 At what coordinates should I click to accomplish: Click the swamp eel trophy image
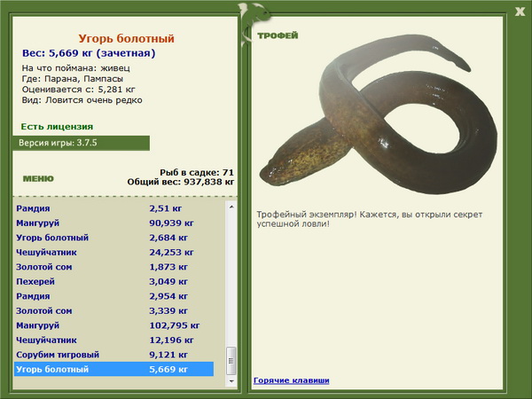pyautogui.click(x=379, y=113)
